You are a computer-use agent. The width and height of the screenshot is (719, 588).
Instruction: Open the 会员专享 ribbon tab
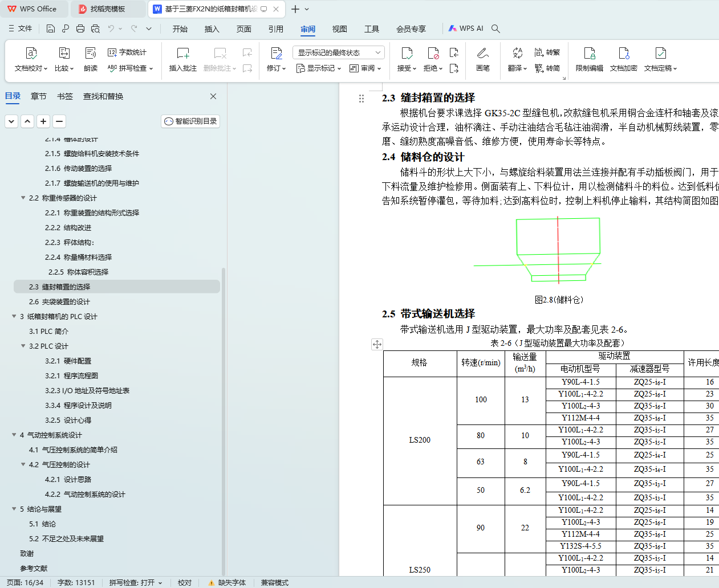tap(411, 29)
